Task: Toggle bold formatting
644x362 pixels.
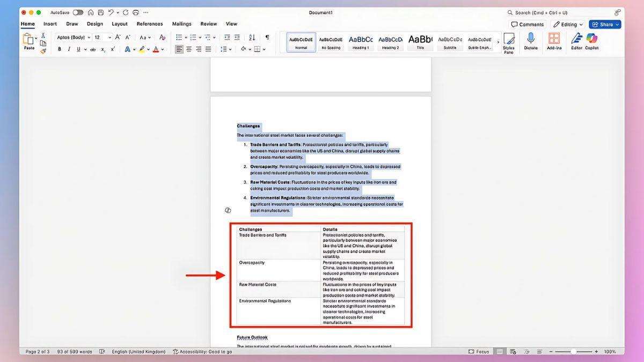Action: pos(59,49)
